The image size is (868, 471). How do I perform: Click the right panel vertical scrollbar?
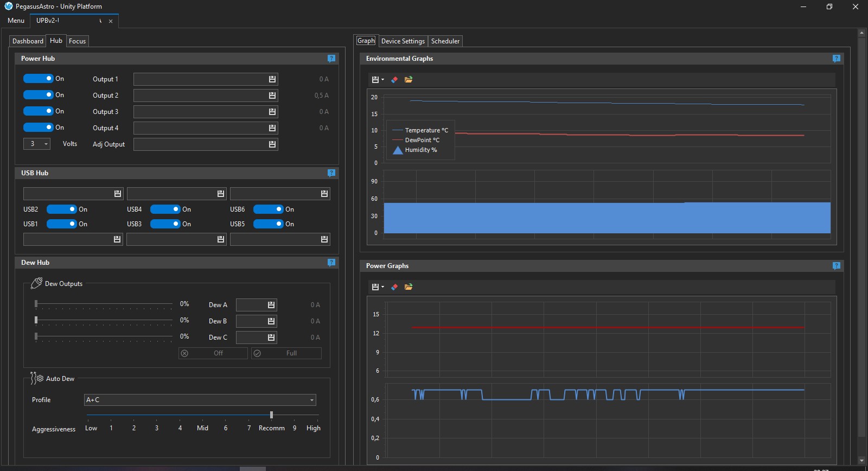(861, 237)
